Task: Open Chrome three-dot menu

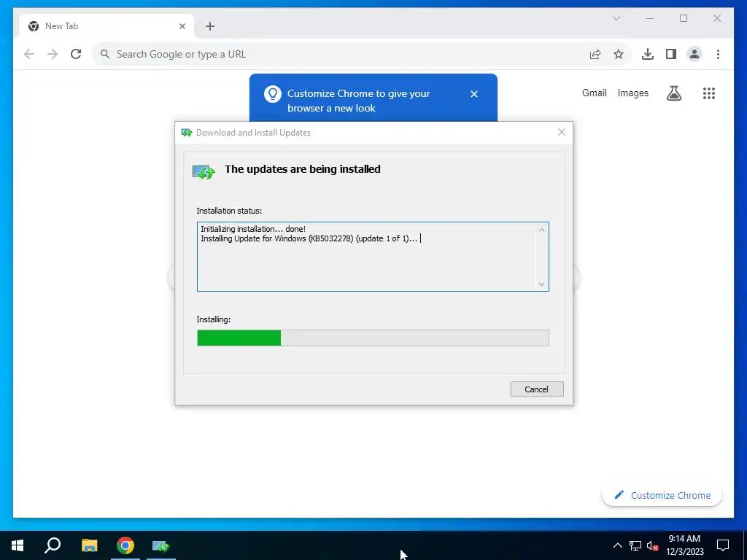Action: 718,54
